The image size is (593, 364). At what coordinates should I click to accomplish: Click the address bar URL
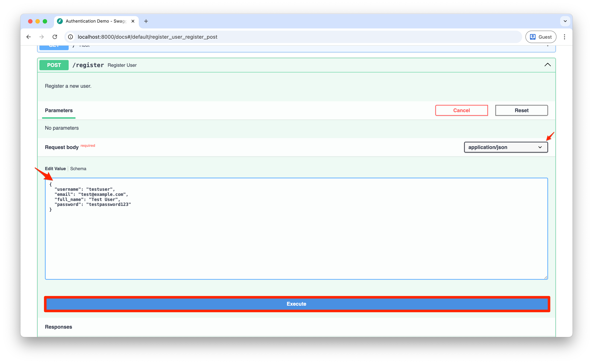click(x=147, y=37)
